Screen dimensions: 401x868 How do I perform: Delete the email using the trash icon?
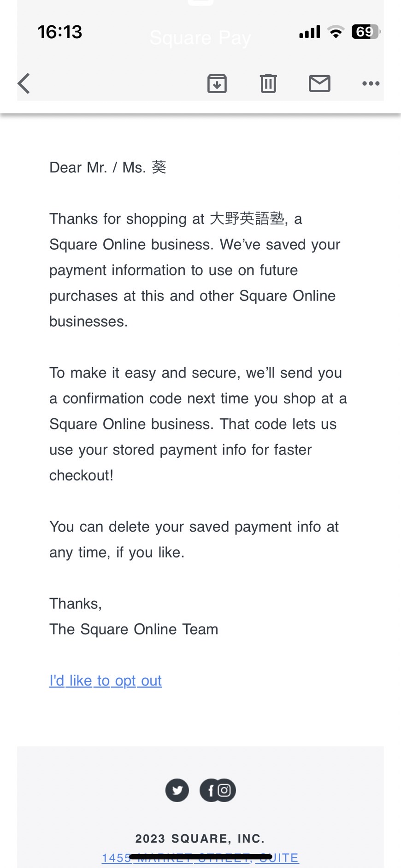tap(268, 83)
